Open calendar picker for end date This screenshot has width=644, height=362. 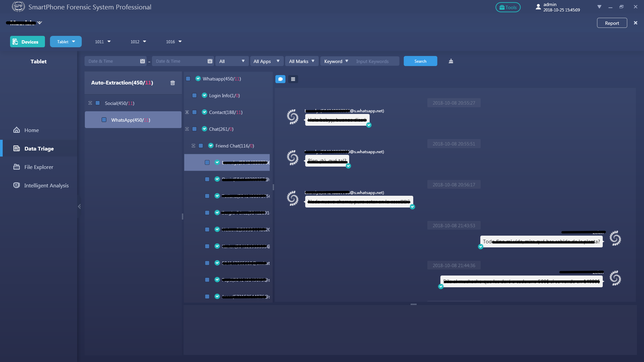click(210, 61)
